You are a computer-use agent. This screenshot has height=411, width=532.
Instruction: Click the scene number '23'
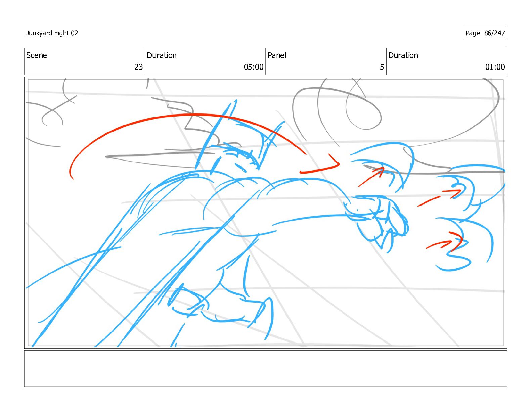coord(139,67)
